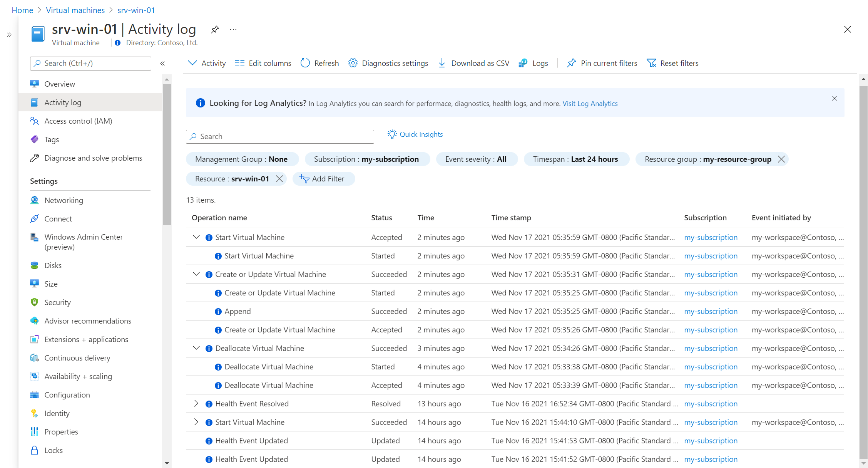
Task: Click the Locks padlock icon
Action: [34, 450]
